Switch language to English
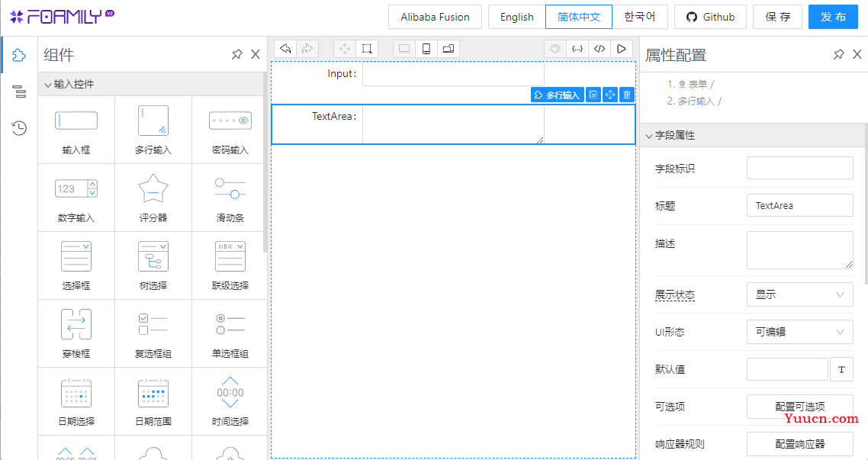Viewport: 868px width, 460px height. [x=517, y=17]
